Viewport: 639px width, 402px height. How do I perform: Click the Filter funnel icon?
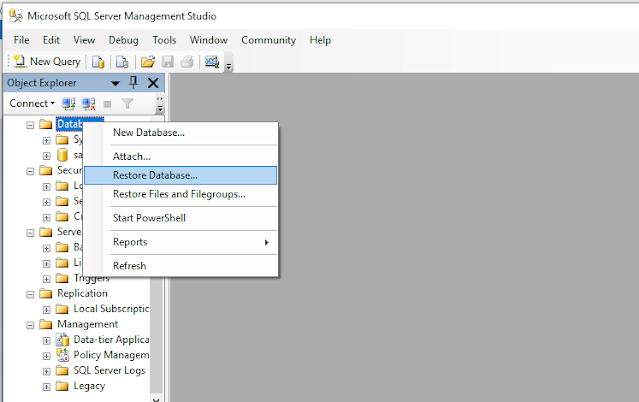coord(128,104)
